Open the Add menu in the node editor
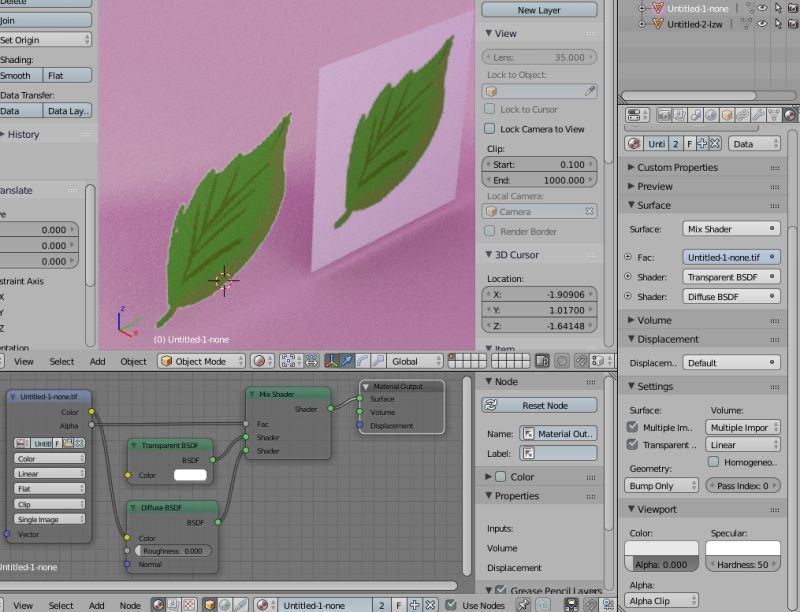The width and height of the screenshot is (800, 612). 97,605
